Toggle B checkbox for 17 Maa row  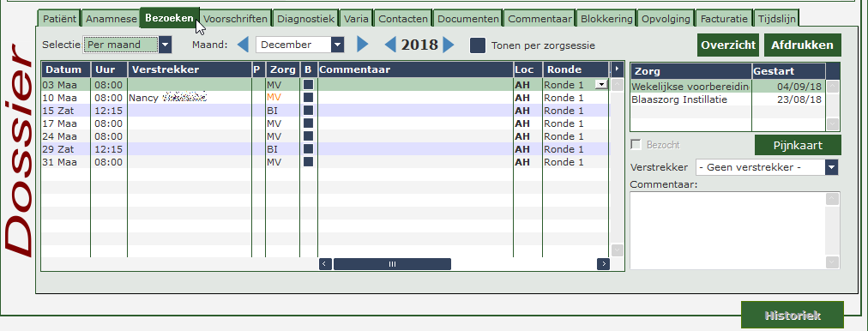[x=308, y=123]
